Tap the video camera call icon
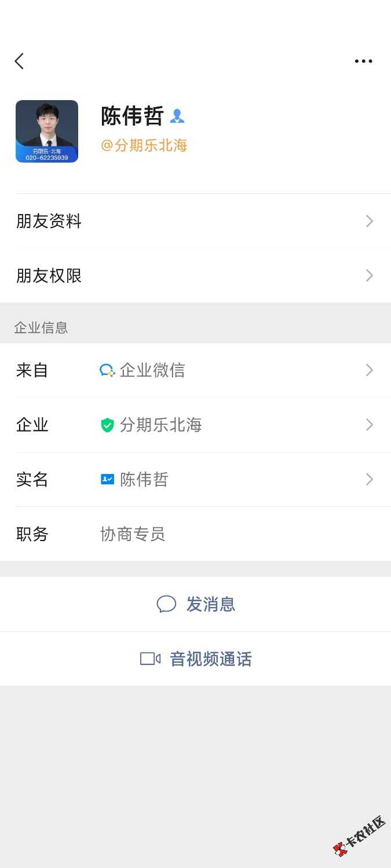 click(x=150, y=659)
